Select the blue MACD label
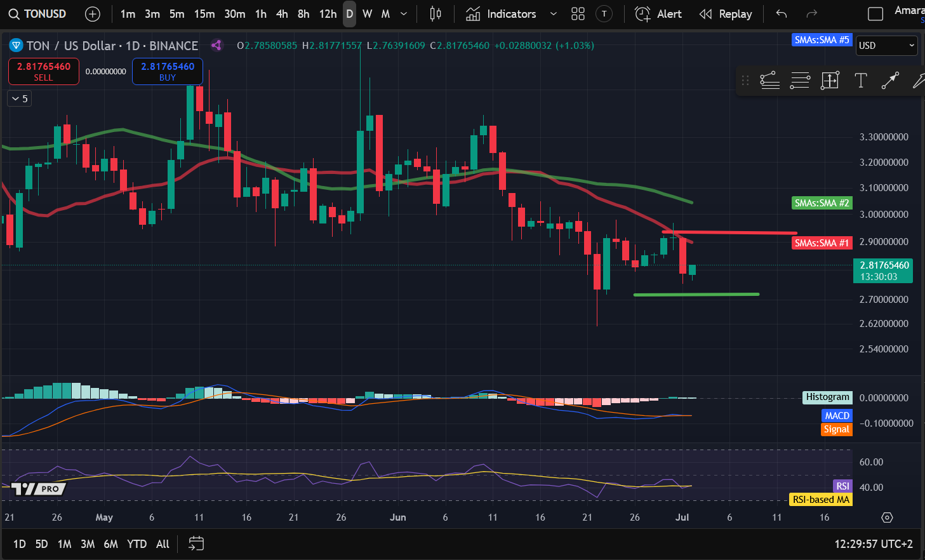 pos(837,416)
